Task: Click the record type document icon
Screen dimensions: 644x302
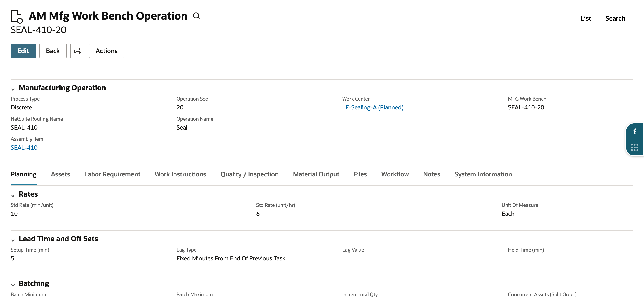Action: click(x=17, y=17)
